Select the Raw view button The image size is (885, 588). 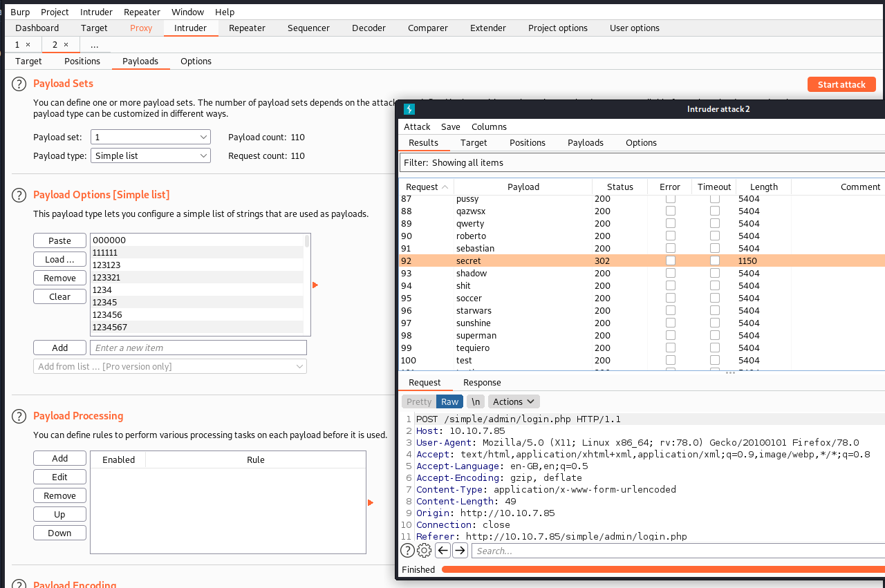(450, 401)
